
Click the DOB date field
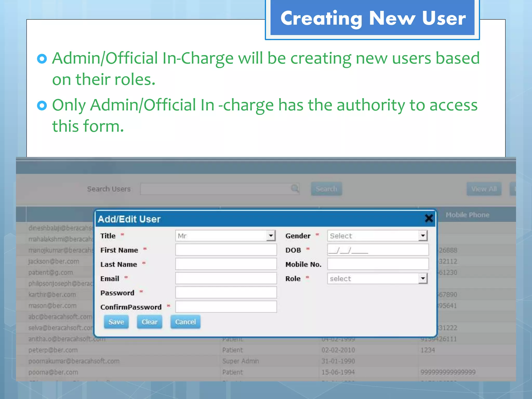click(378, 250)
